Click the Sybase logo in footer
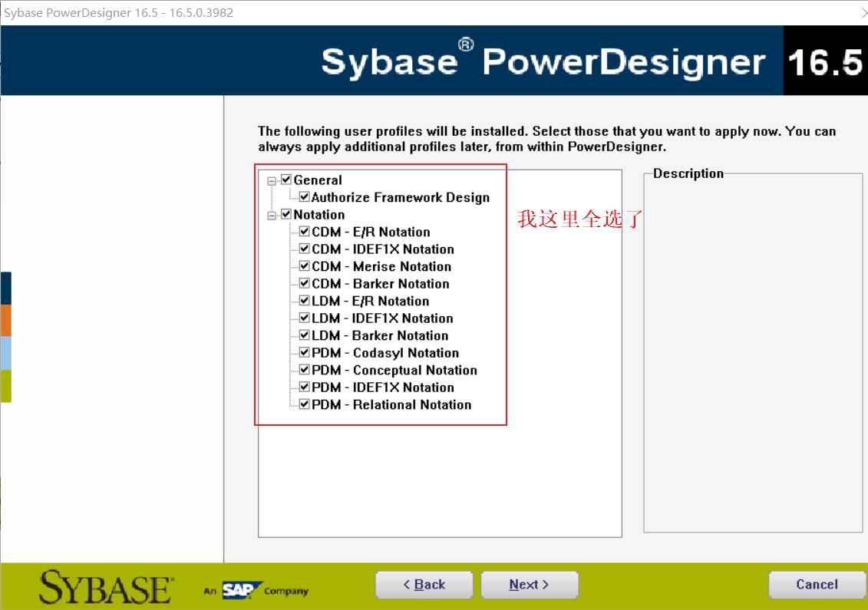The width and height of the screenshot is (868, 610). (106, 587)
